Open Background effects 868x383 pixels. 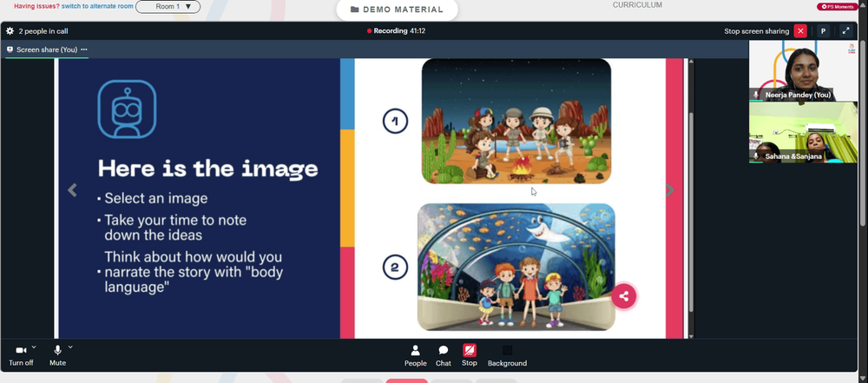click(507, 355)
